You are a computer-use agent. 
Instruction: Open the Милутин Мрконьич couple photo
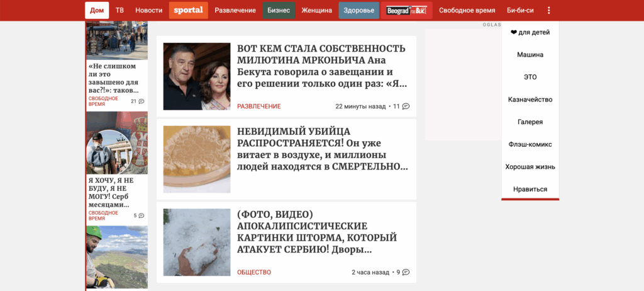pos(197,77)
